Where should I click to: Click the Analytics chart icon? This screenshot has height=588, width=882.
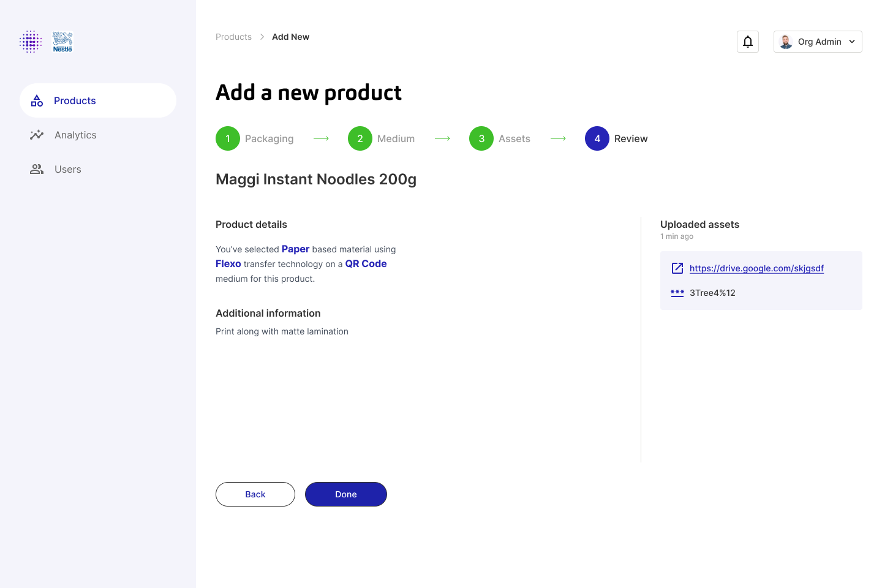pos(37,135)
